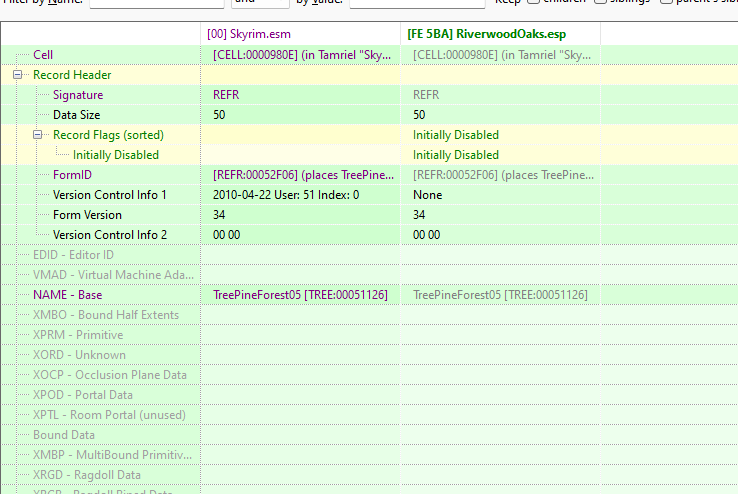Click Skyrim.esm Cell value [CELL:0000980E]

pyautogui.click(x=301, y=55)
